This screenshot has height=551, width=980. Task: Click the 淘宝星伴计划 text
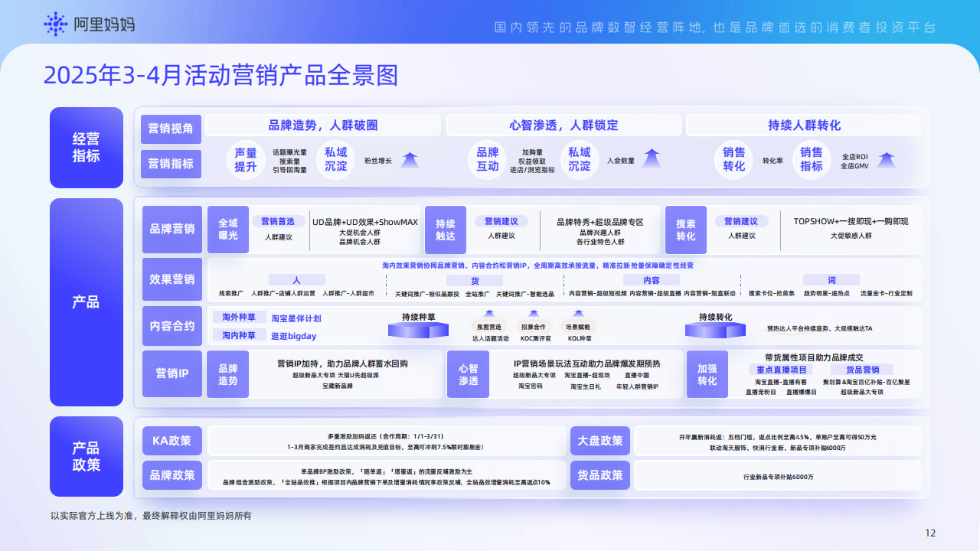[x=296, y=318]
